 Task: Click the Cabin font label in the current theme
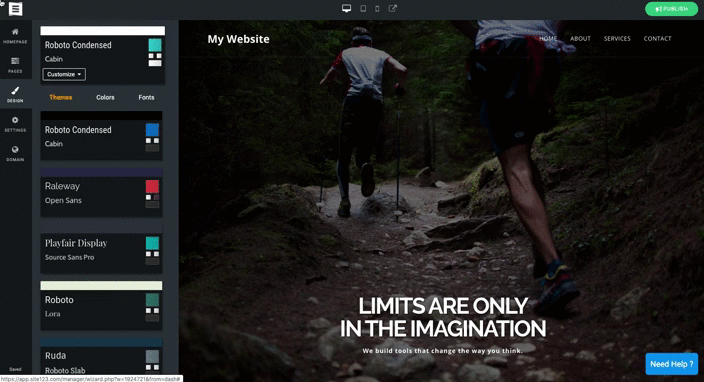click(x=53, y=59)
